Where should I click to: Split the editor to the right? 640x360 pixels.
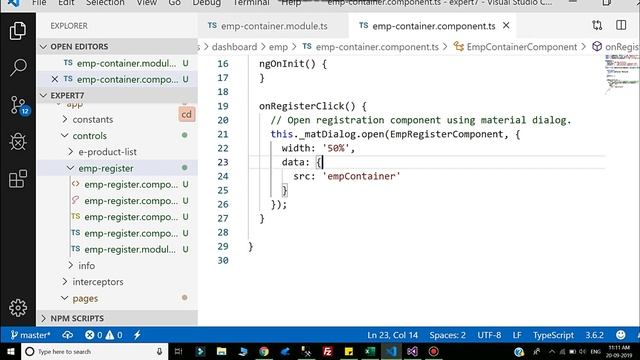click(x=621, y=25)
